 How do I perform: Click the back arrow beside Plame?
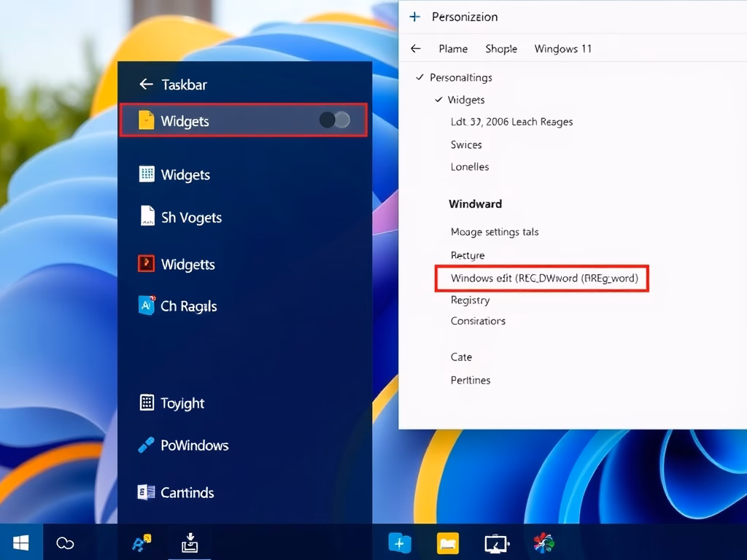click(x=415, y=49)
